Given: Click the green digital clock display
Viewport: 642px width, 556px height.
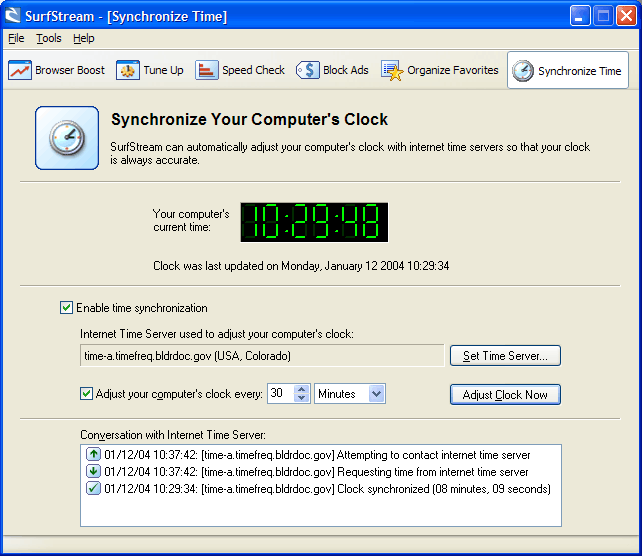Looking at the screenshot, I should [x=314, y=222].
